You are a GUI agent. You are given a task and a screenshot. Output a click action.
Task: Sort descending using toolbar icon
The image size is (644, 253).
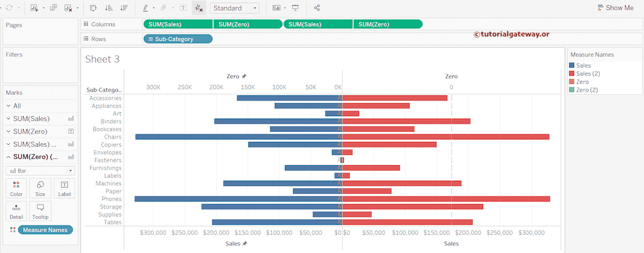pos(123,8)
